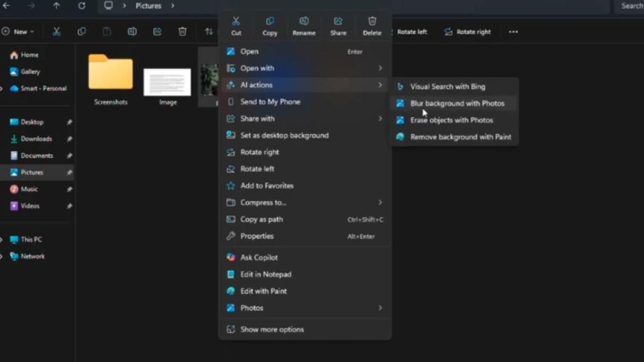Unpin Desktop using its pin icon

pyautogui.click(x=69, y=122)
